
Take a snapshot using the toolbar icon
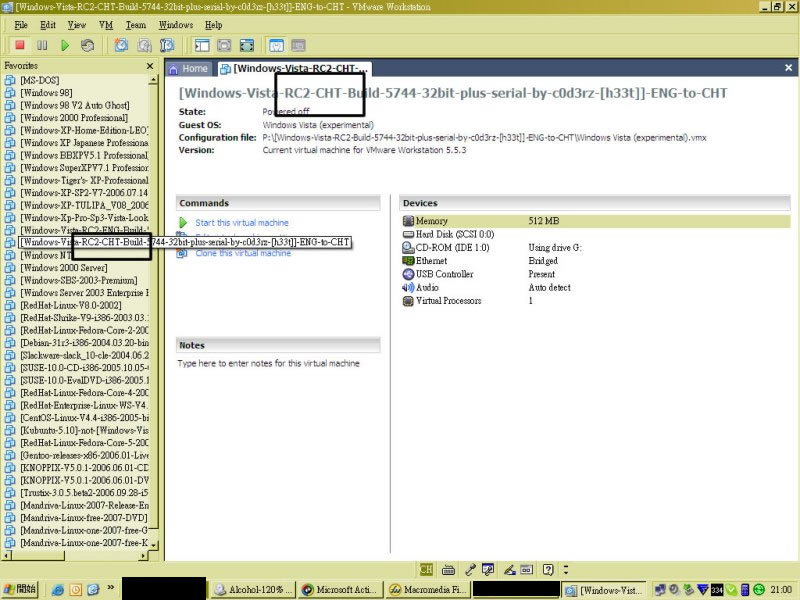(121, 45)
